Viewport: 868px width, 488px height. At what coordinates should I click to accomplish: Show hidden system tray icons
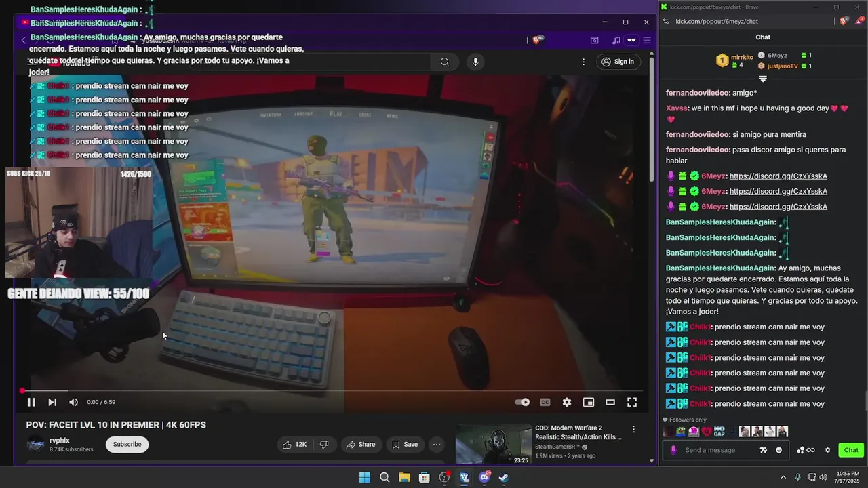pyautogui.click(x=783, y=477)
